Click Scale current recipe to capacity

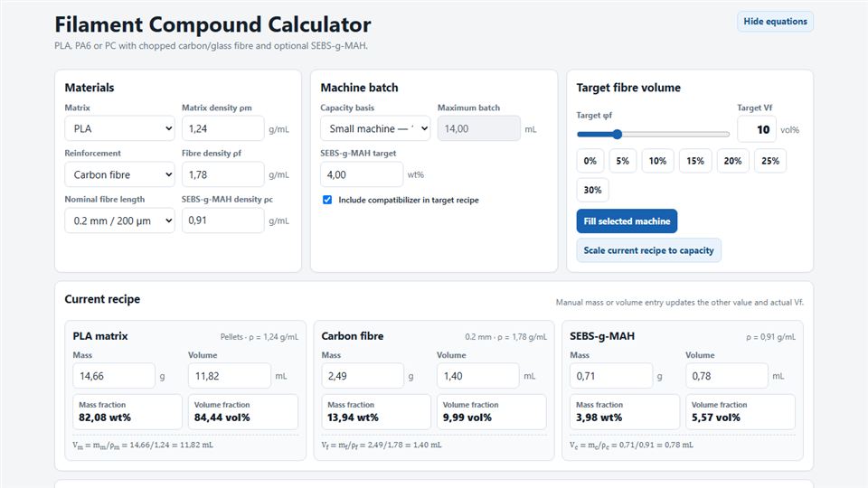pyautogui.click(x=649, y=250)
